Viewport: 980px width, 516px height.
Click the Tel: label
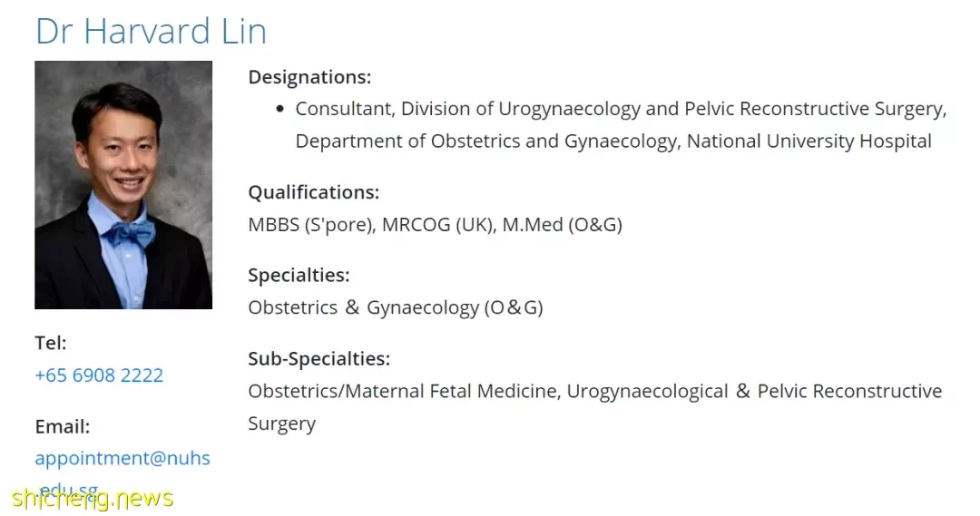pyautogui.click(x=51, y=342)
